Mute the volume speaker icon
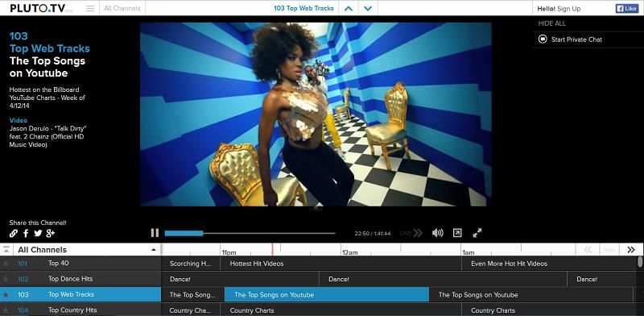 pos(438,233)
